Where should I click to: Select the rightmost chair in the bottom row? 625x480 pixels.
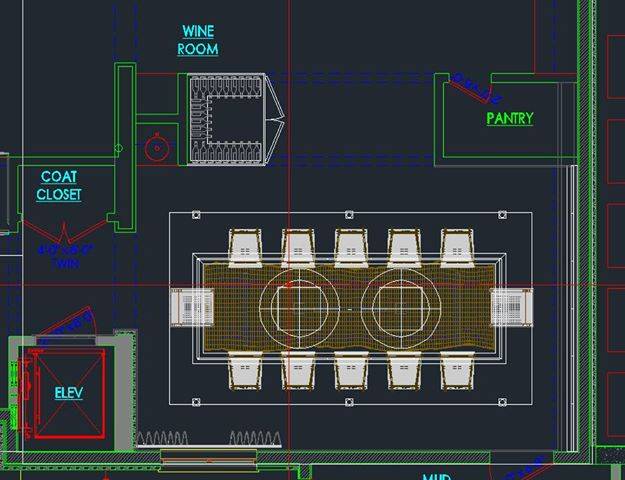457,370
